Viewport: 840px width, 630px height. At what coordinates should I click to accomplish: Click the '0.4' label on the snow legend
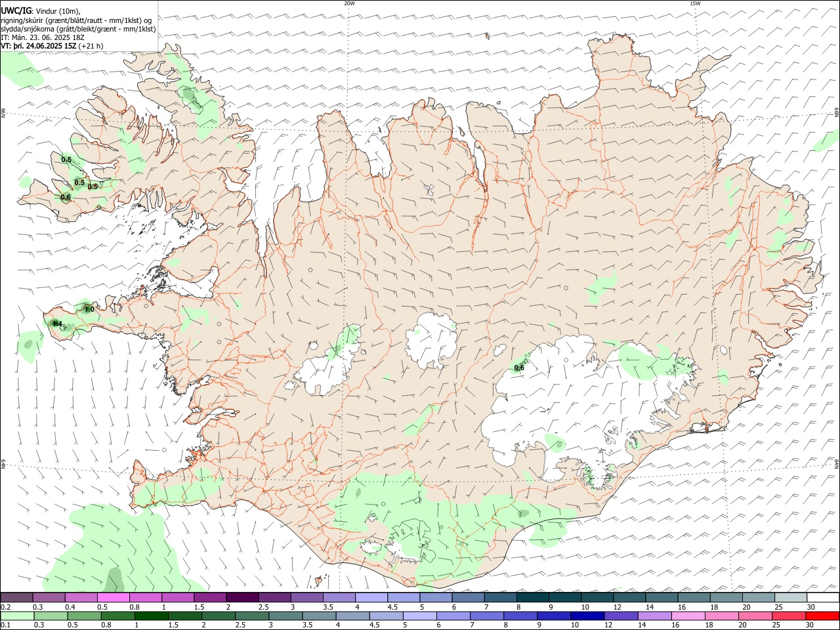point(70,607)
